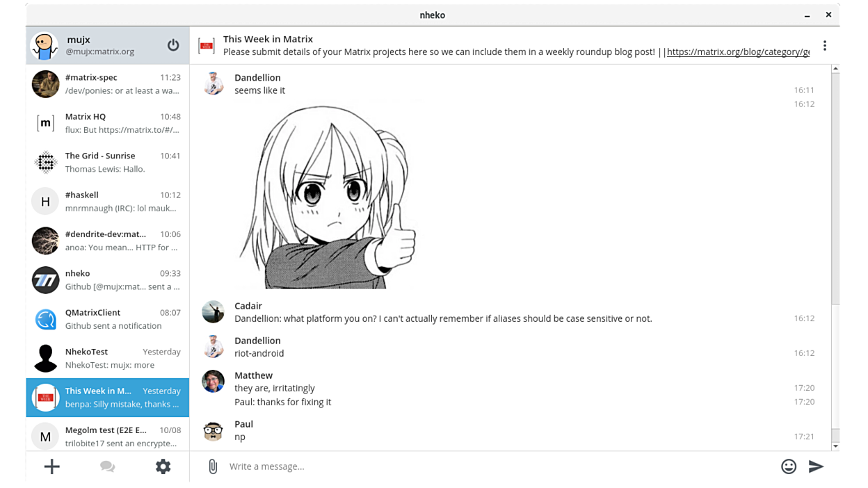868x488 pixels.
Task: Click the logout power icon
Action: (173, 45)
